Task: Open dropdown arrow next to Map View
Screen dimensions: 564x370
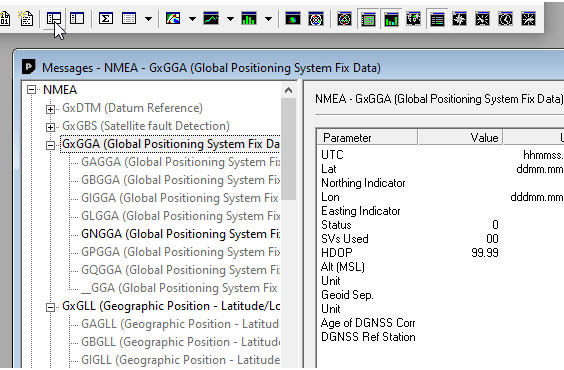Action: [192, 19]
